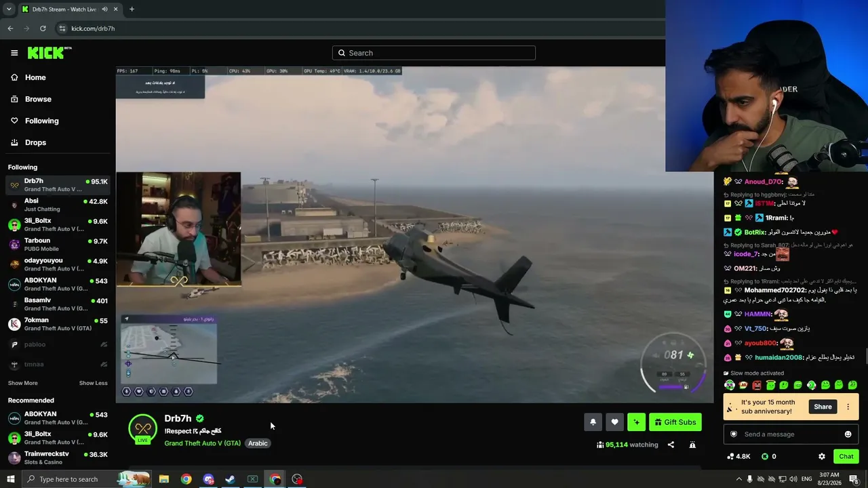Select the first quick emote with headphones
The height and width of the screenshot is (488, 868).
point(730,385)
